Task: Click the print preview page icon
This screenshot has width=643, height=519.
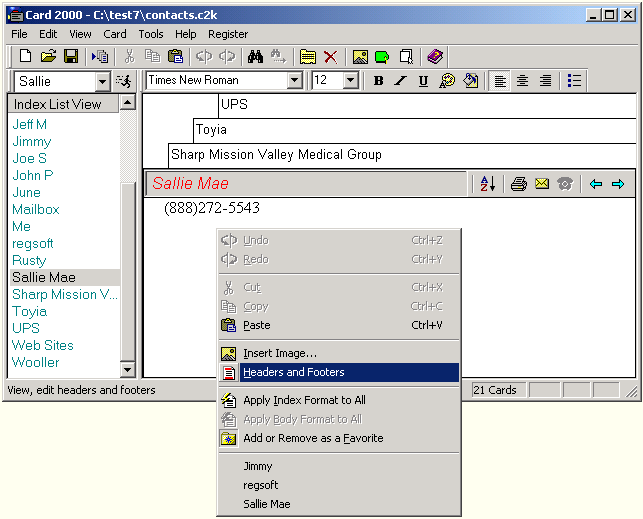Action: [x=406, y=56]
